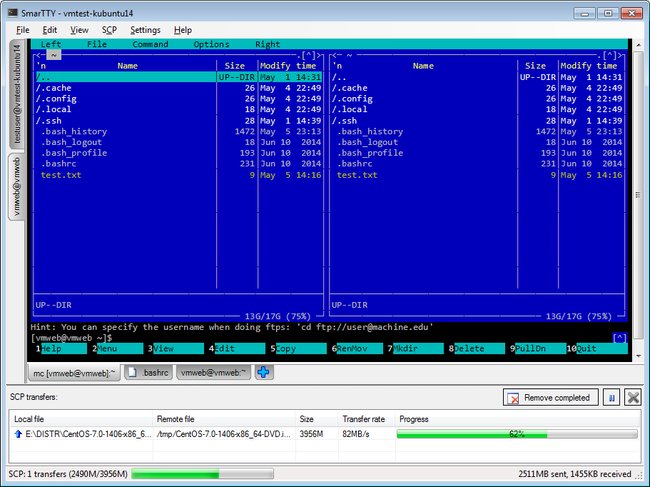Open the SCP menu

109,30
